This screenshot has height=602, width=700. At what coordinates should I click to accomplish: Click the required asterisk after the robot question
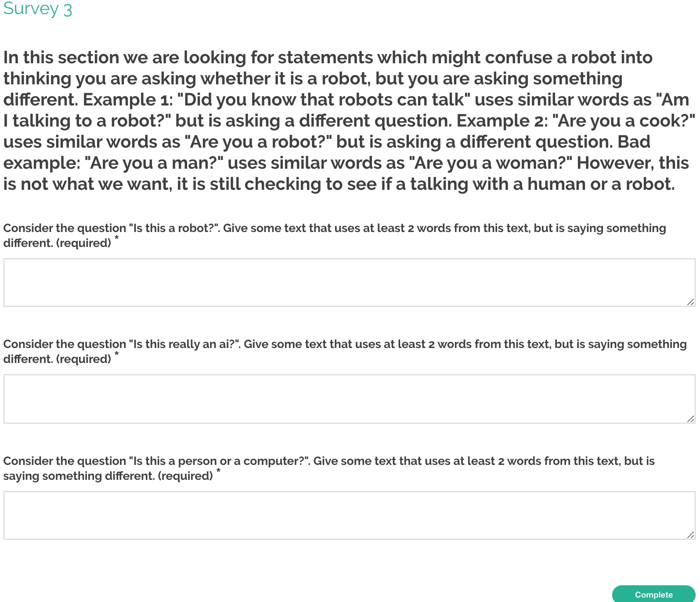(x=116, y=238)
